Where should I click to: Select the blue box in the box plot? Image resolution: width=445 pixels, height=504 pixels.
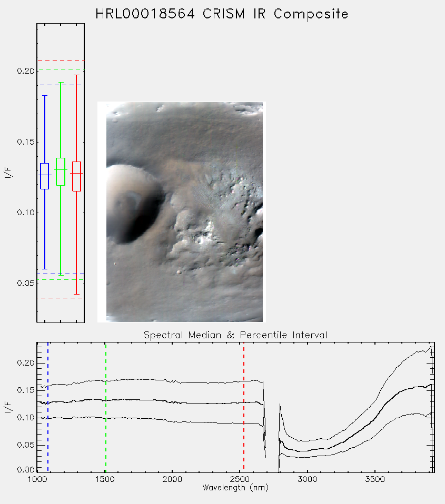pyautogui.click(x=44, y=176)
